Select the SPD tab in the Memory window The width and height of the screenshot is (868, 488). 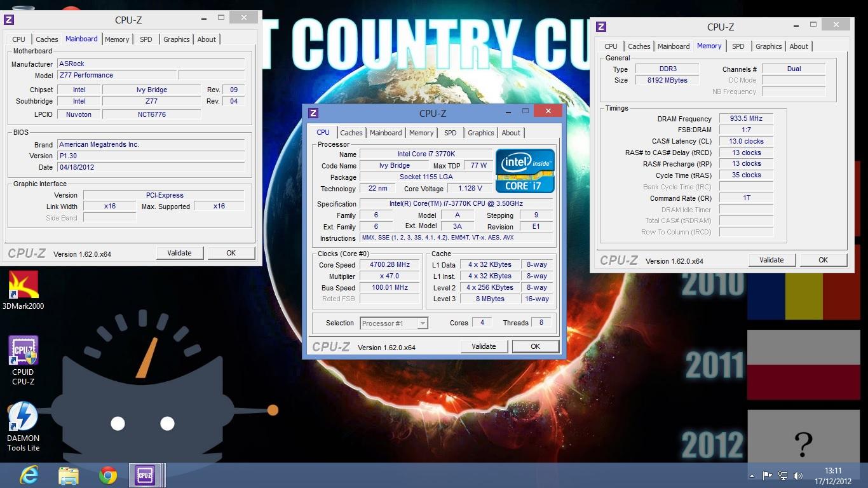pos(738,46)
